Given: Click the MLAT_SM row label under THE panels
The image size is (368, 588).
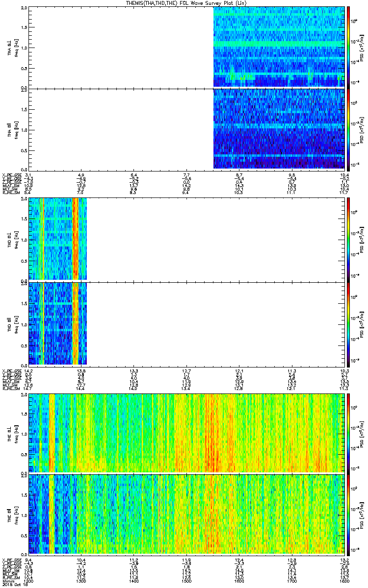Looking at the screenshot, I should click(10, 570).
